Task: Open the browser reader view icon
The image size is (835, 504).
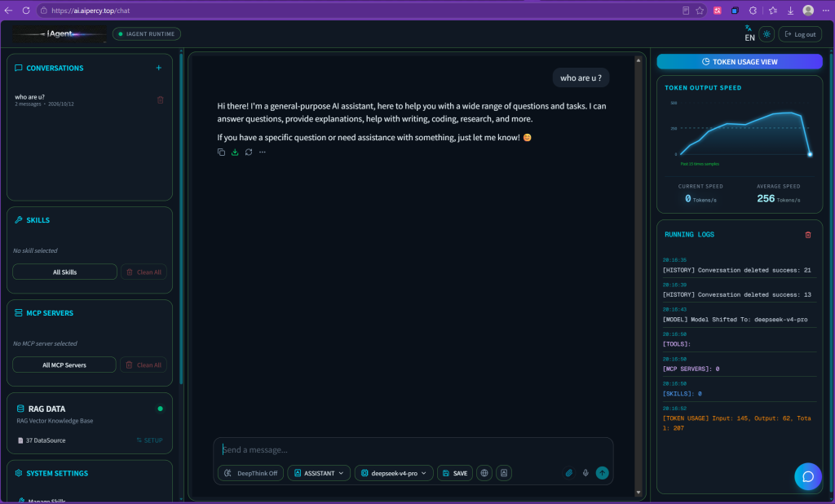Action: 686,10
